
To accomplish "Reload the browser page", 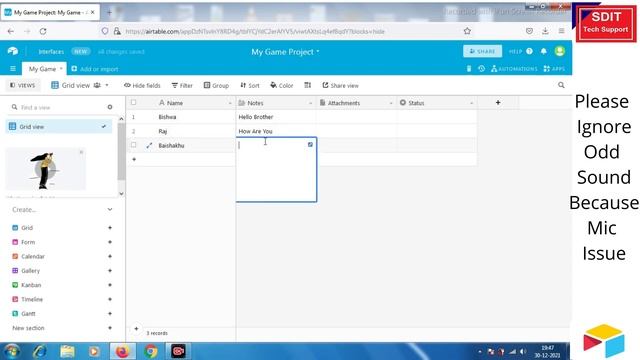I will tap(43, 31).
